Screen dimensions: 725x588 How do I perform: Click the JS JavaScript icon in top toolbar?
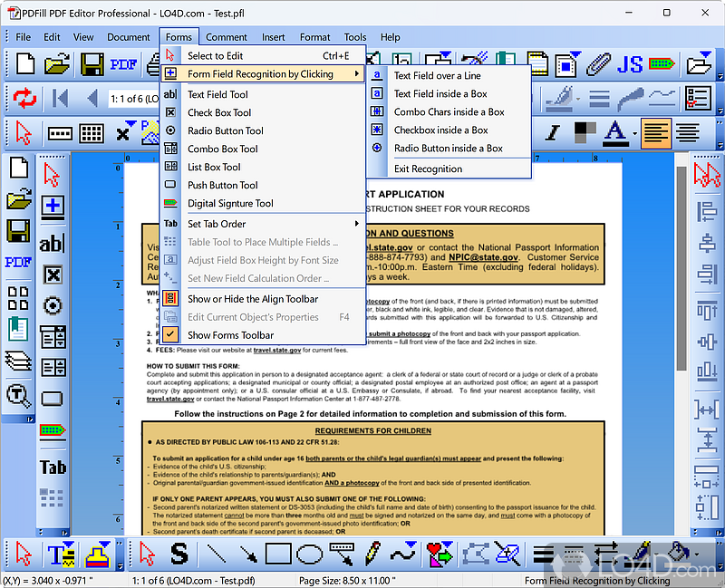(630, 64)
